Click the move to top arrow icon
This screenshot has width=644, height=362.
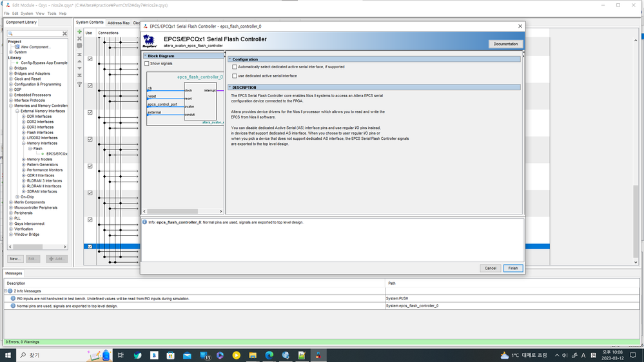pyautogui.click(x=79, y=54)
